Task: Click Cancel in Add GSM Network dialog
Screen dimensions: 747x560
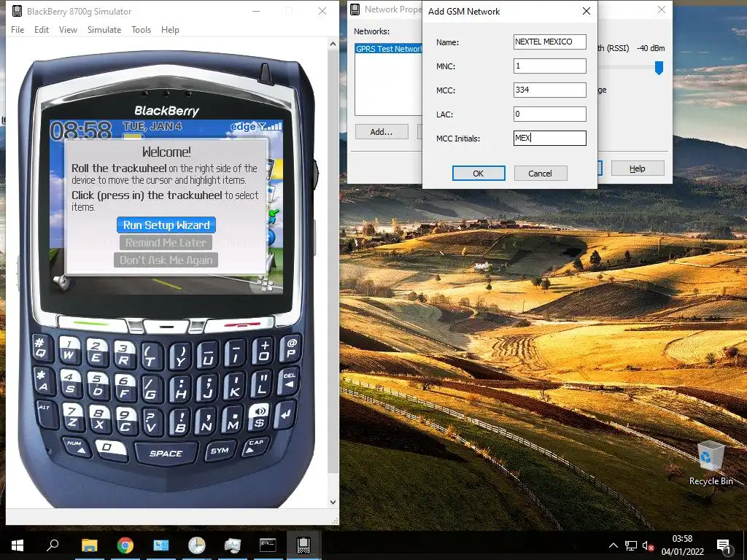Action: coord(541,174)
